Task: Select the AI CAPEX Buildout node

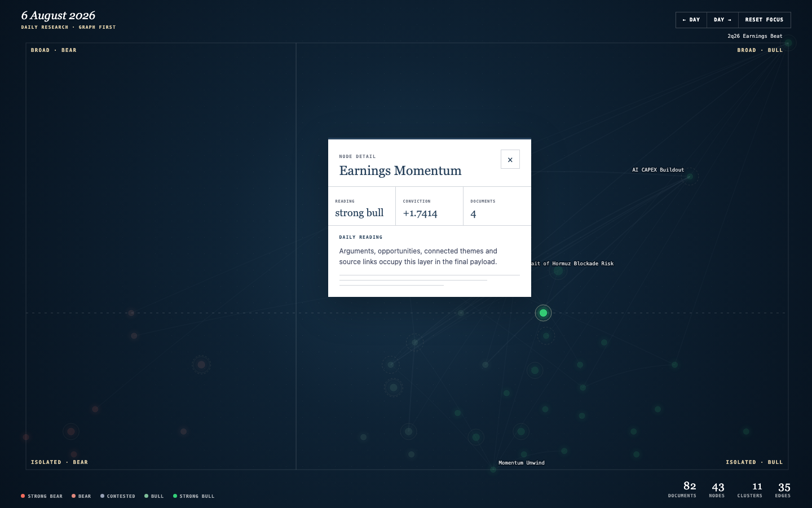Action: click(690, 177)
